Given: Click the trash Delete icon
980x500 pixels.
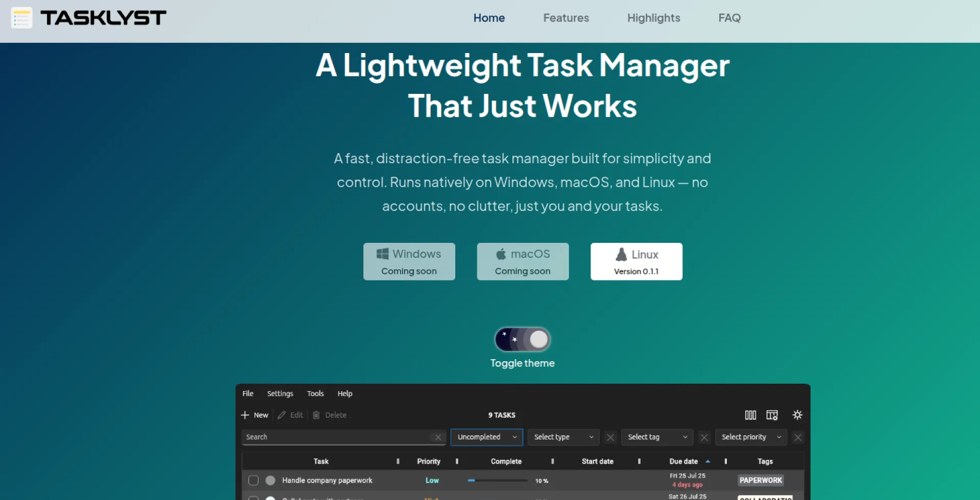Looking at the screenshot, I should pyautogui.click(x=316, y=415).
